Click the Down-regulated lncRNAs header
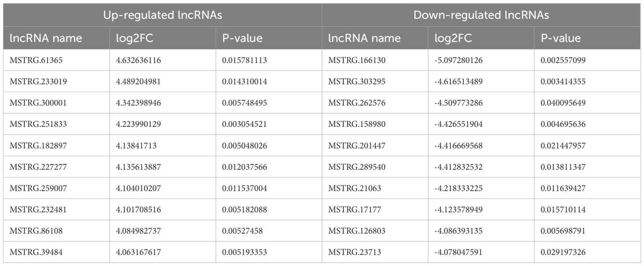 pos(481,15)
